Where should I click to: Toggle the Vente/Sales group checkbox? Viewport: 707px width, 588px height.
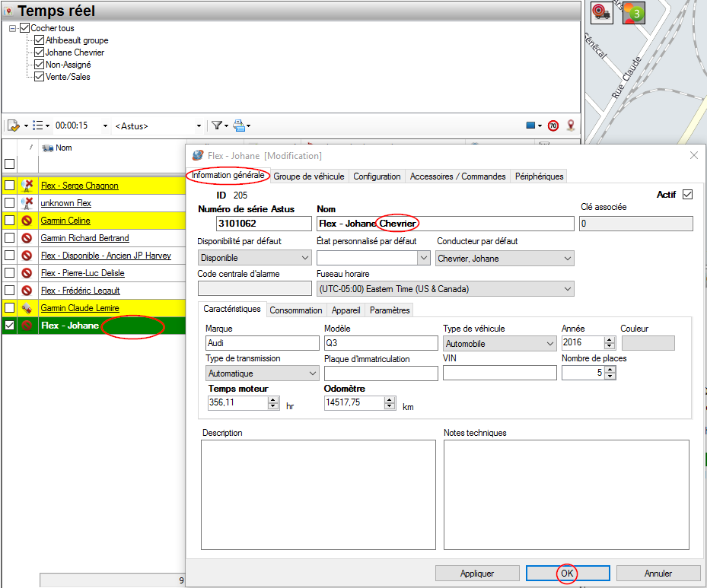pyautogui.click(x=40, y=77)
